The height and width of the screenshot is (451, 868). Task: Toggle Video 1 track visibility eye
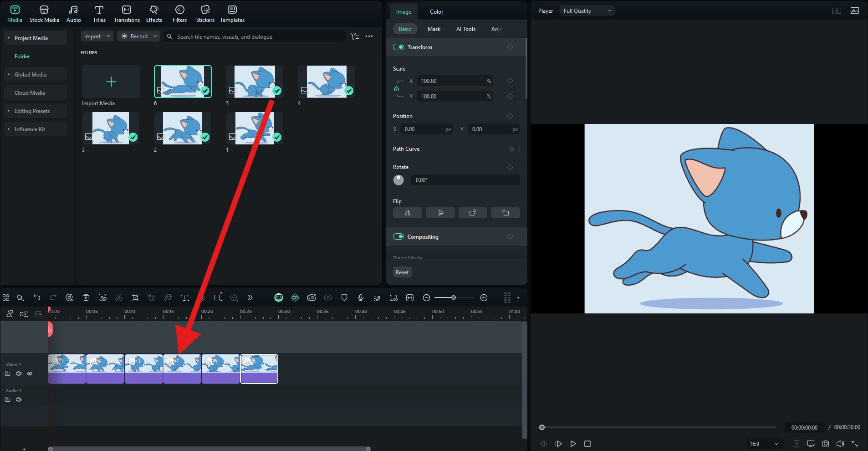pos(30,374)
